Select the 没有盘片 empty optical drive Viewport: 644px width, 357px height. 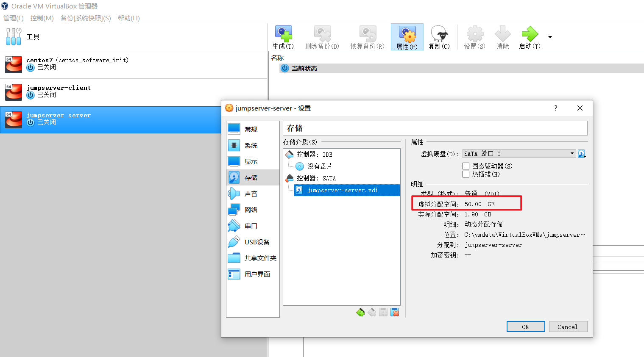[320, 166]
